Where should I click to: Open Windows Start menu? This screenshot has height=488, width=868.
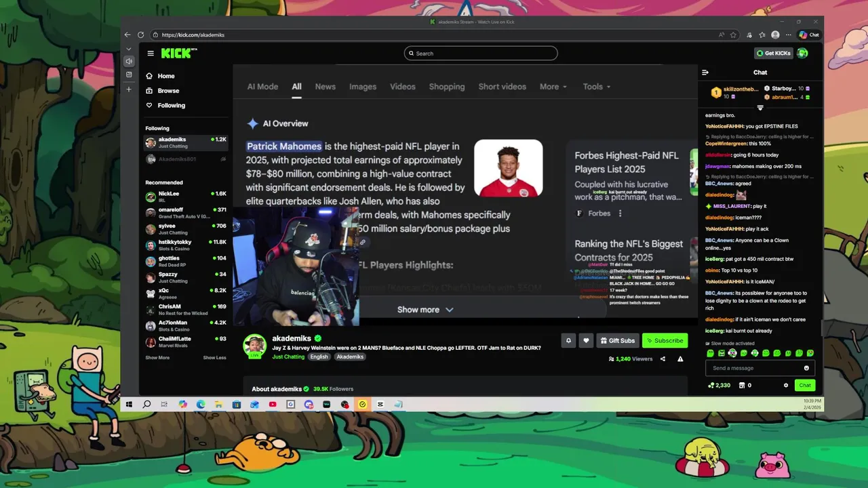pos(129,405)
